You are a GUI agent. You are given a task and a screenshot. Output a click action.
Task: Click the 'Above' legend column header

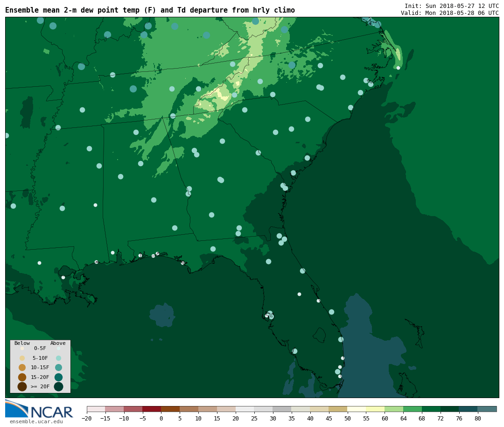pyautogui.click(x=58, y=343)
